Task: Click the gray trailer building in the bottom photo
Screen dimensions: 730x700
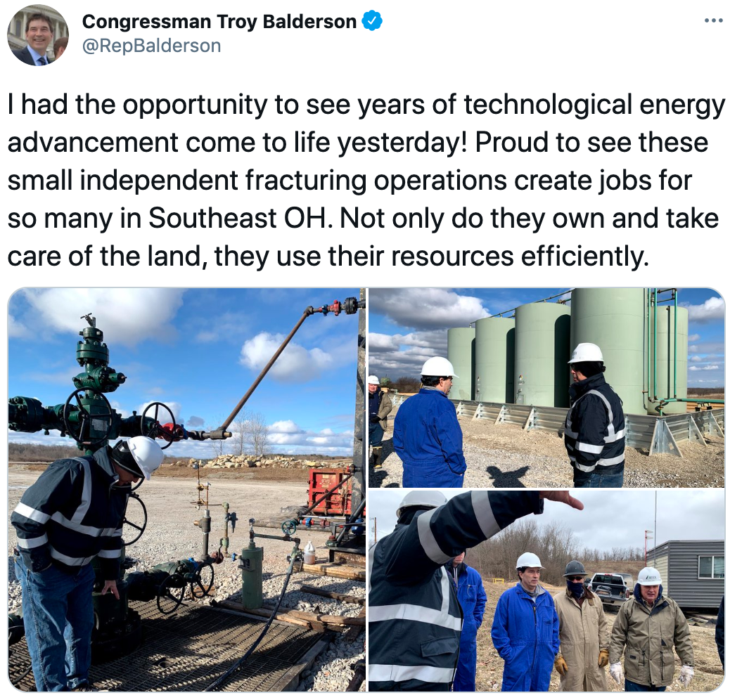Action: (686, 574)
